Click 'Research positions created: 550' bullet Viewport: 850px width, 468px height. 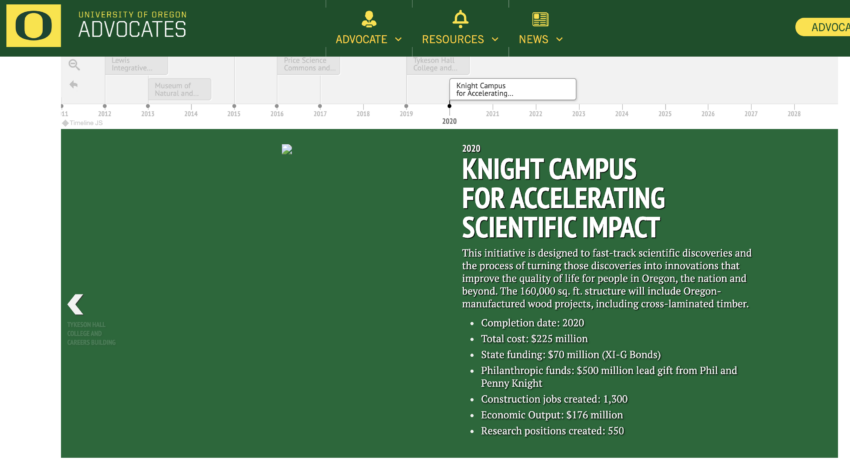click(x=552, y=431)
